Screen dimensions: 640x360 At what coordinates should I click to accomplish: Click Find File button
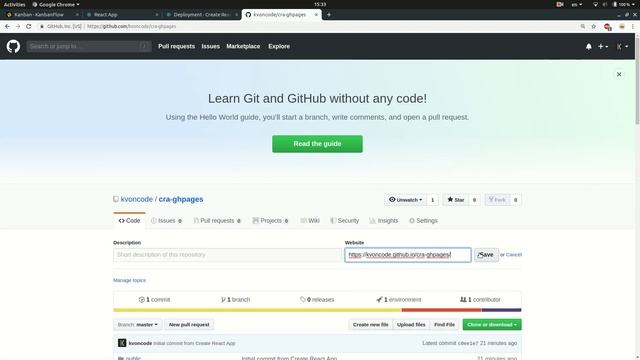tap(444, 324)
